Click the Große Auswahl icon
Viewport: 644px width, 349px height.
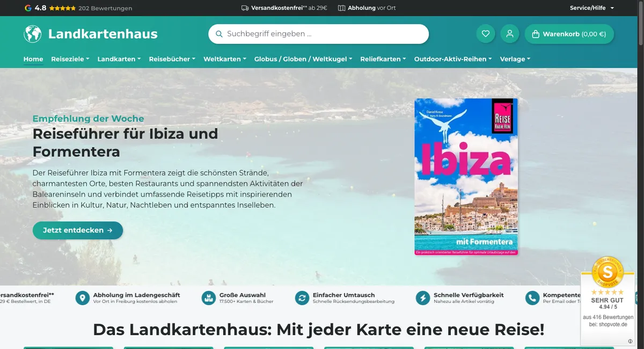(209, 298)
